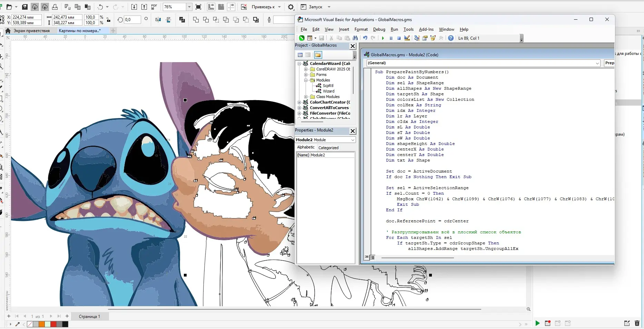Save the CorelDRAW document with the floppy icon

tap(25, 7)
